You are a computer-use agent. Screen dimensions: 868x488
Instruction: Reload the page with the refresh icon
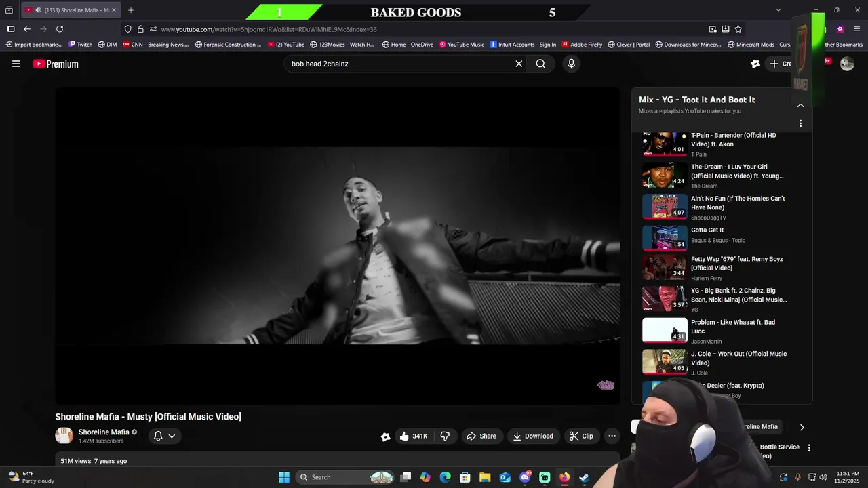click(60, 29)
